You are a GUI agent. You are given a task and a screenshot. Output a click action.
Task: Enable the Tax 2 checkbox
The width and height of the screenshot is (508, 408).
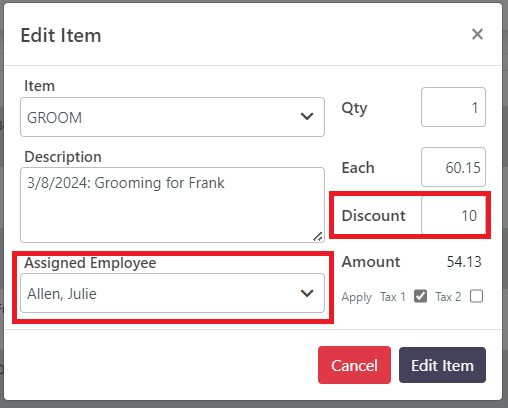coord(476,296)
